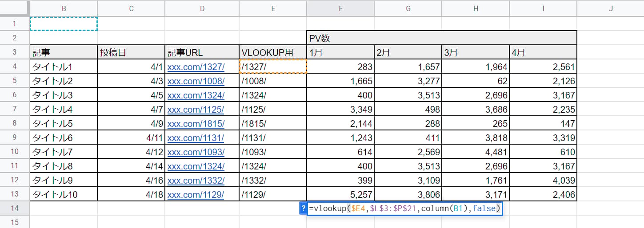
Task: Click inside the vlookup formula input box
Action: pos(405,208)
